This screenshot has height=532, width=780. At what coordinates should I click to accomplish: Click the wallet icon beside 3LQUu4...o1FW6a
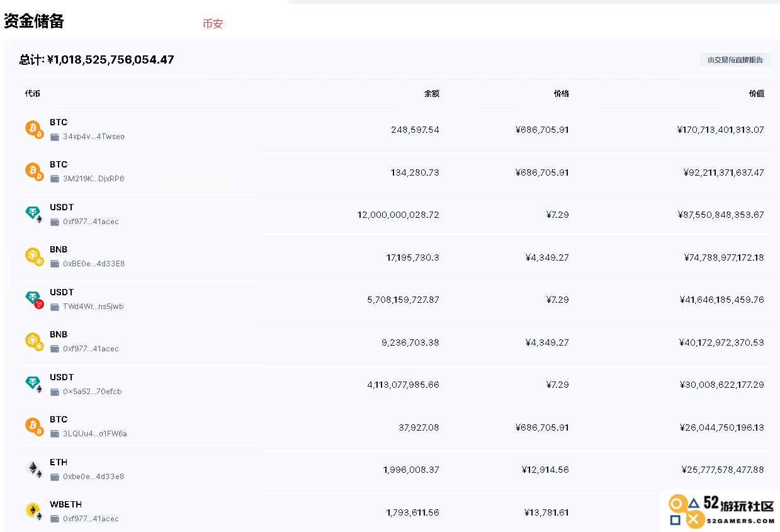pyautogui.click(x=55, y=434)
